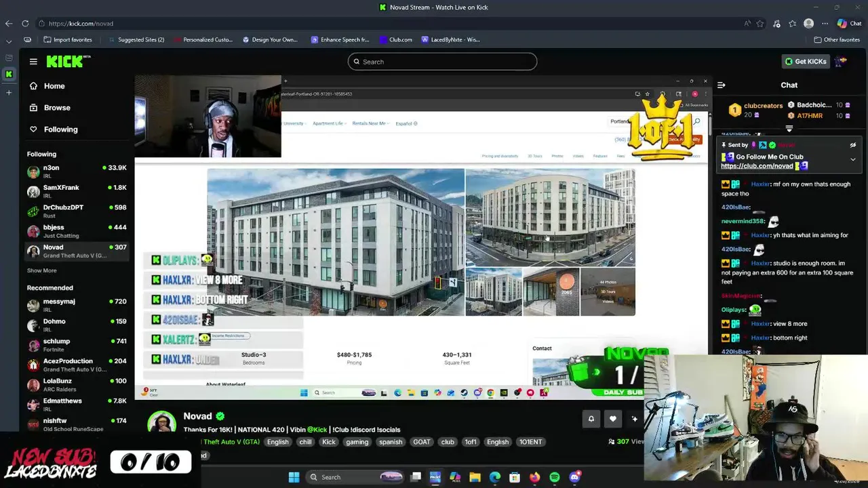The width and height of the screenshot is (868, 488).
Task: Select the gaming stream tag
Action: (357, 442)
